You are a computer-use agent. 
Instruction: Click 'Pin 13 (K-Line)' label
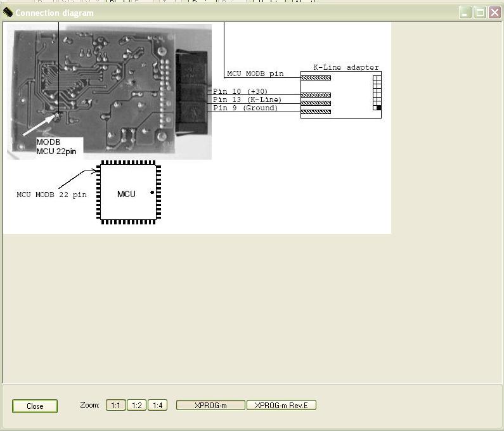247,100
